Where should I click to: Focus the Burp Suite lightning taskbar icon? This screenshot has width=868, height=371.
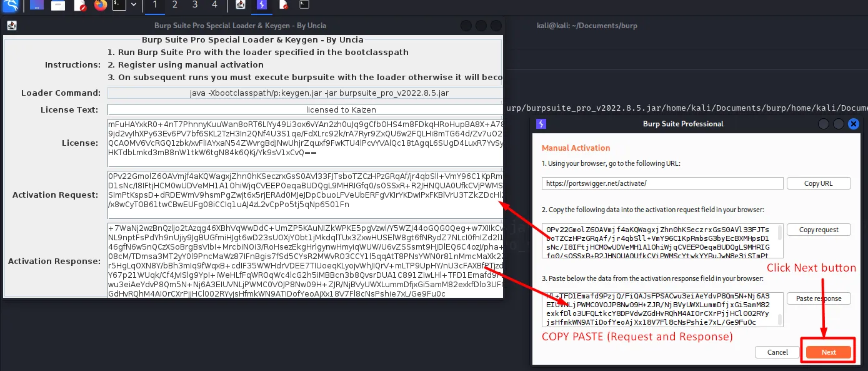coord(261,6)
